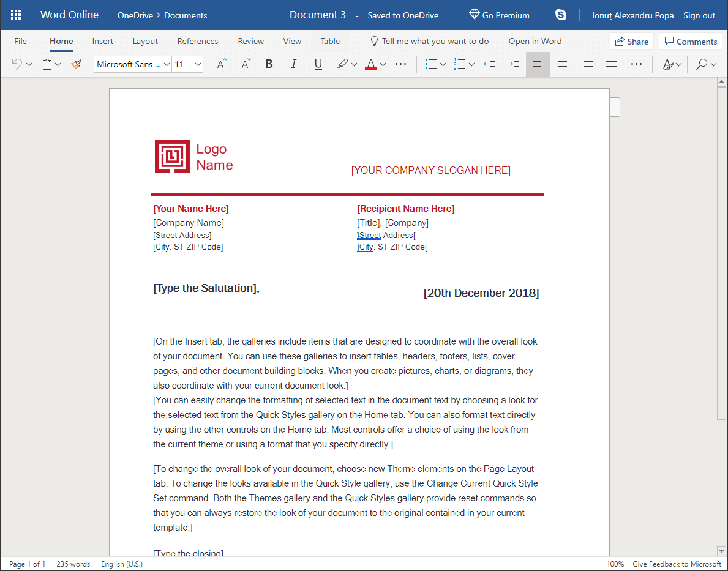This screenshot has width=728, height=571.
Task: Open the OneDrive breadcrumb link
Action: pos(135,15)
